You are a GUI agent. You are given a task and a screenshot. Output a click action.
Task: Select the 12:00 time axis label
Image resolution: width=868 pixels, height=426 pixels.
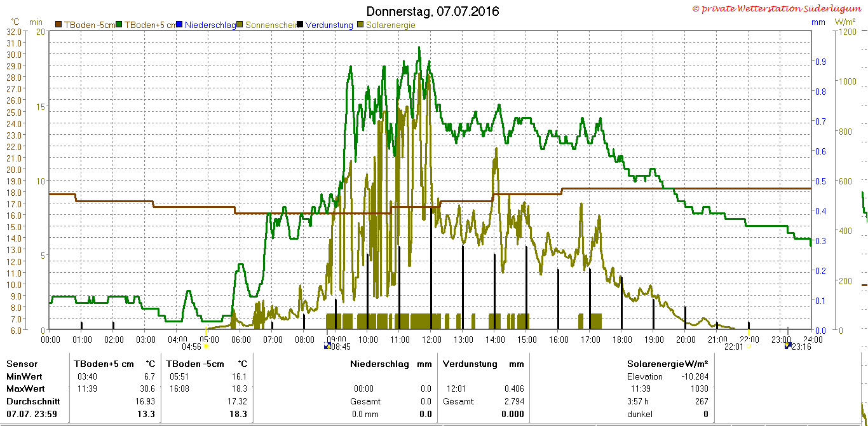click(x=431, y=339)
